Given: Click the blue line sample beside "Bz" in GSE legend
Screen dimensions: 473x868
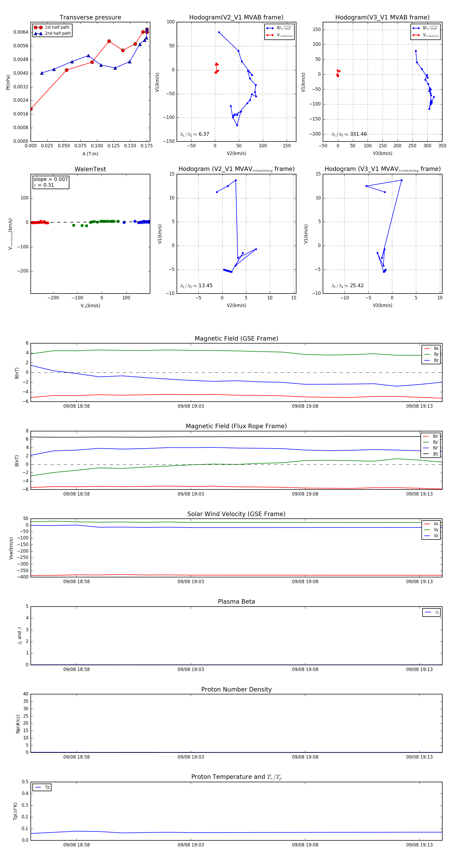Looking at the screenshot, I should click(x=427, y=360).
